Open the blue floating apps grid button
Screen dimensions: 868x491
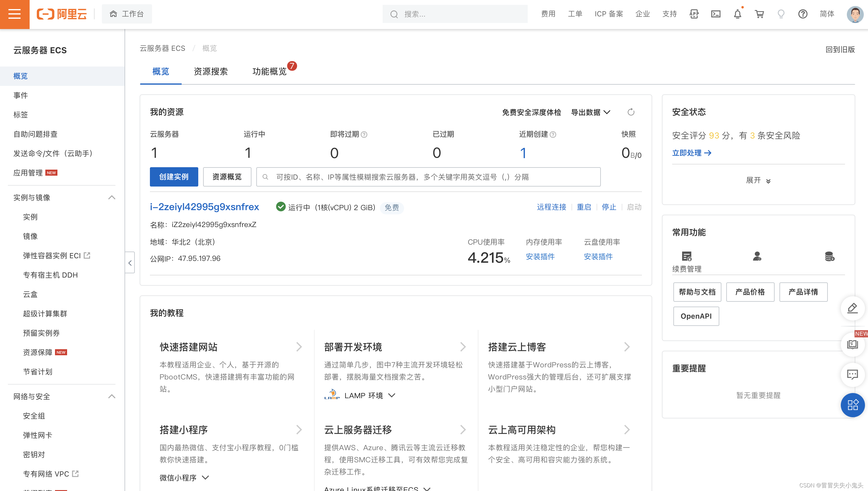[x=853, y=405]
